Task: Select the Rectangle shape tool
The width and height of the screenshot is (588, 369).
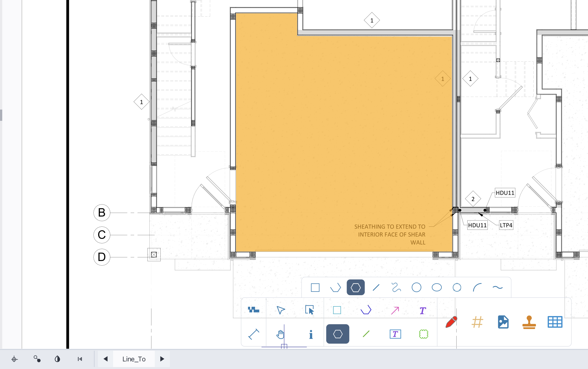Action: [x=315, y=288]
